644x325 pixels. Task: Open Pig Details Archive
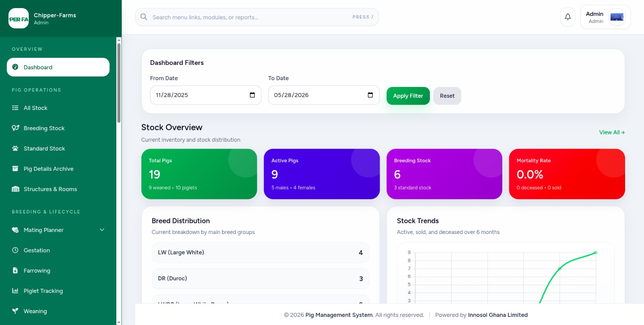click(58, 169)
